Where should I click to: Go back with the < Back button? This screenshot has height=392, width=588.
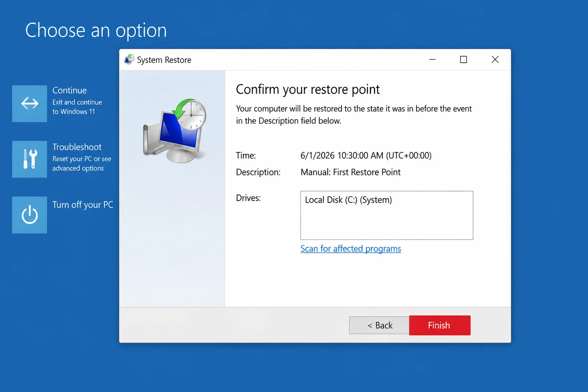[x=379, y=325]
